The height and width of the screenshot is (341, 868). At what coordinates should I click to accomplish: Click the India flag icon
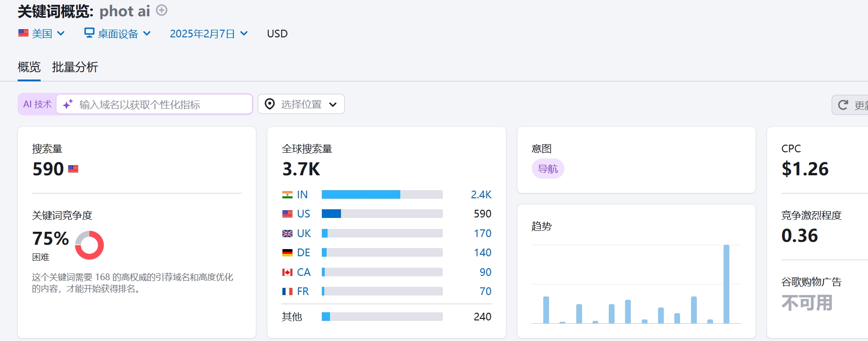(287, 195)
